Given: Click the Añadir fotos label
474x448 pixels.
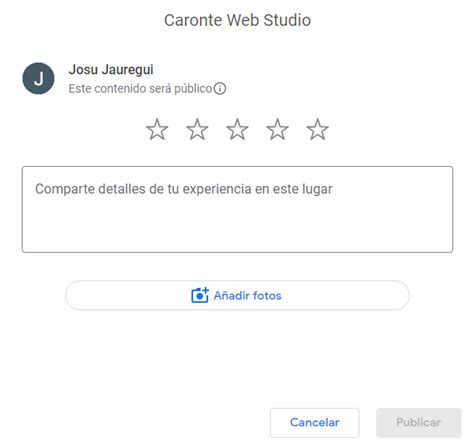Looking at the screenshot, I should 248,296.
